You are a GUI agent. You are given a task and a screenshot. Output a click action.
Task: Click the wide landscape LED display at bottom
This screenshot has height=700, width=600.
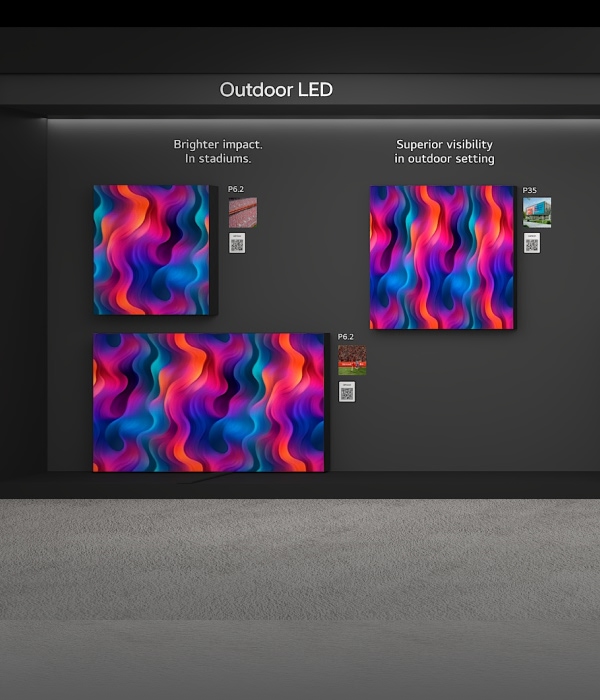pyautogui.click(x=208, y=402)
